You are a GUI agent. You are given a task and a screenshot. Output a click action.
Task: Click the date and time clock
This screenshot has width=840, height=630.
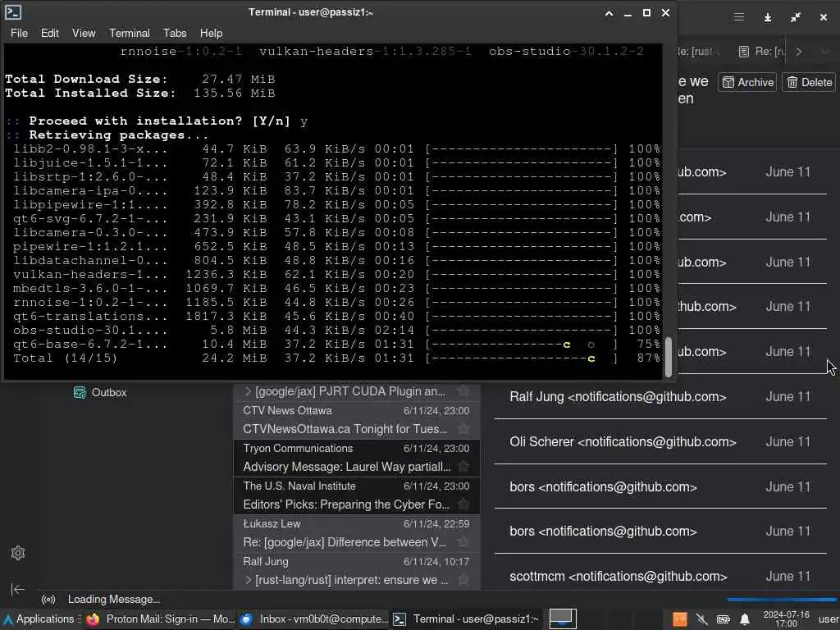[x=786, y=619]
